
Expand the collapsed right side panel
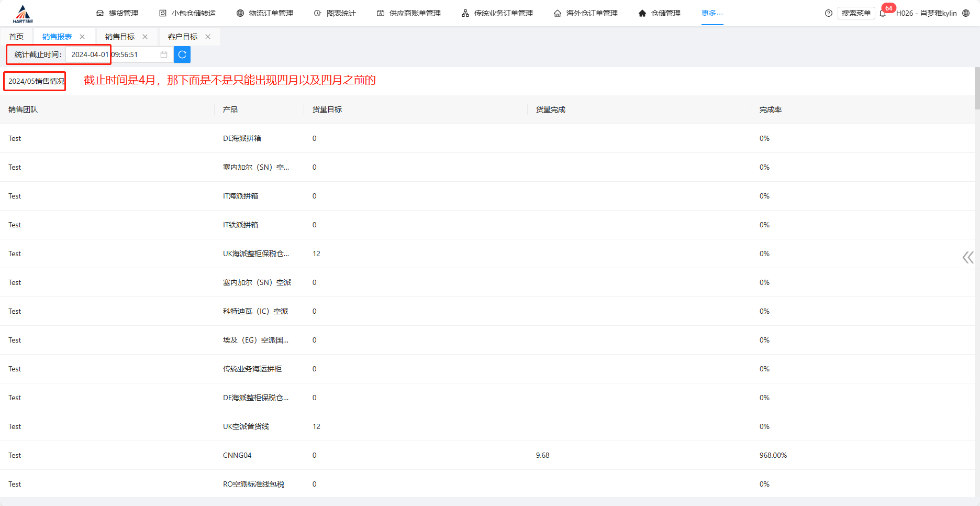point(967,257)
